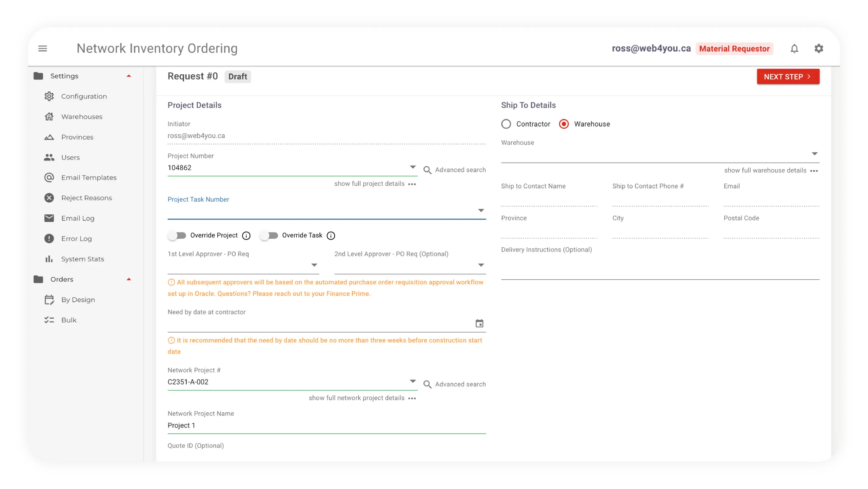Click the settings gear in header

tap(818, 49)
